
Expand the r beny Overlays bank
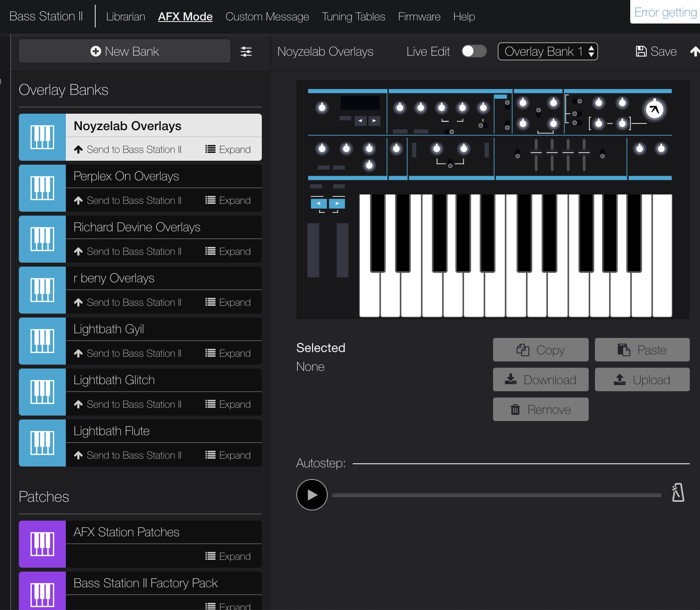pos(228,302)
